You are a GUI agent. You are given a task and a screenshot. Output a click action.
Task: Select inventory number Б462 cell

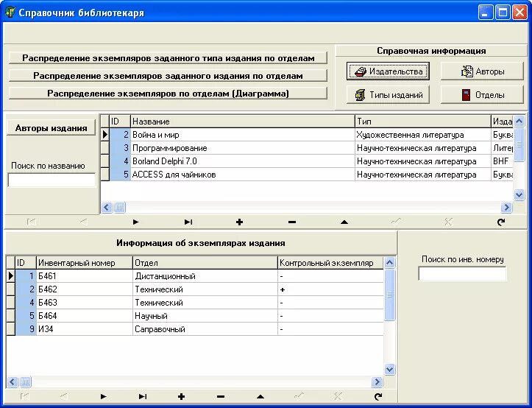[x=85, y=289]
